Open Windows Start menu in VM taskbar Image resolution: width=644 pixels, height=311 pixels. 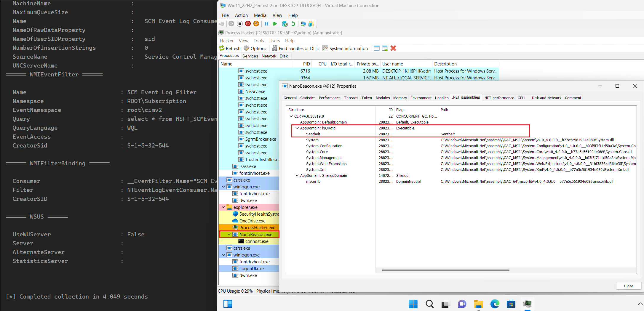(x=413, y=304)
